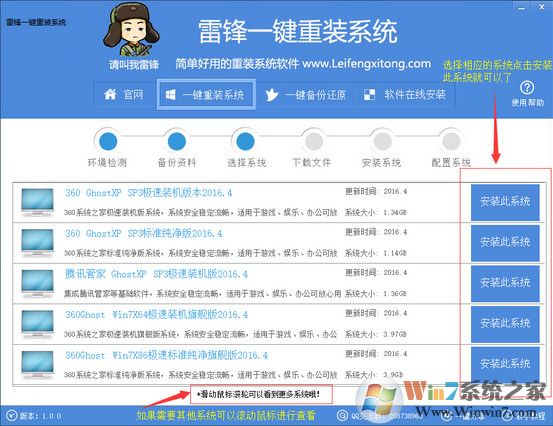Screen dimensions: 553x426
Task: Click the grey 配置系统 step circle
Action: [x=451, y=141]
